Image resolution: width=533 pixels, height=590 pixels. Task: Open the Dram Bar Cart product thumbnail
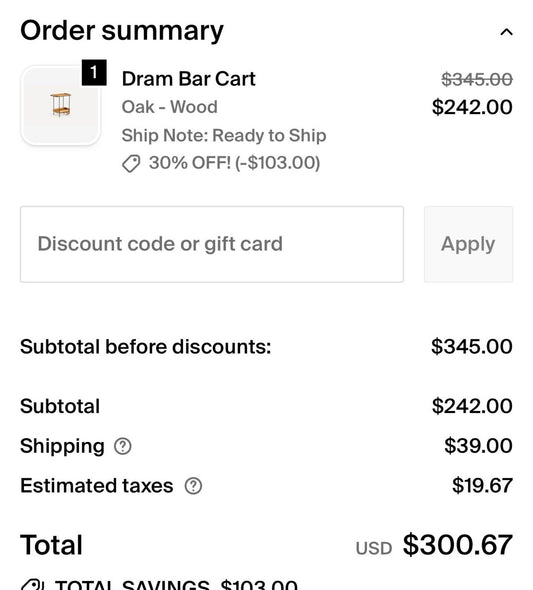pyautogui.click(x=61, y=105)
